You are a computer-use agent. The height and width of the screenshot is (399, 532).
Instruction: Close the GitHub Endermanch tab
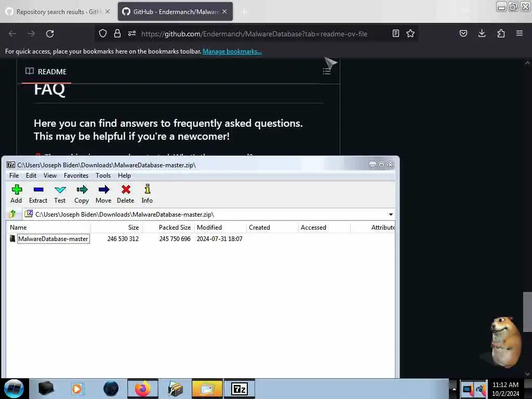tap(224, 11)
